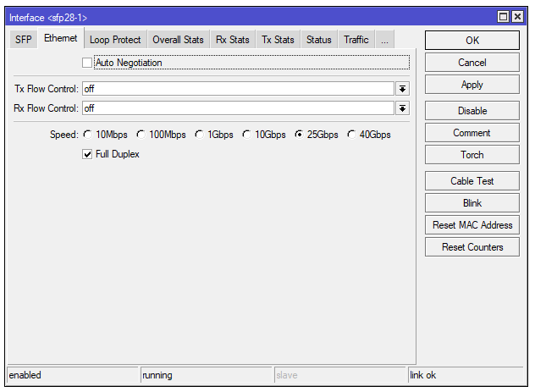535x392 pixels.
Task: Click the 'Rx Flow Control:' label
Action: (x=46, y=108)
